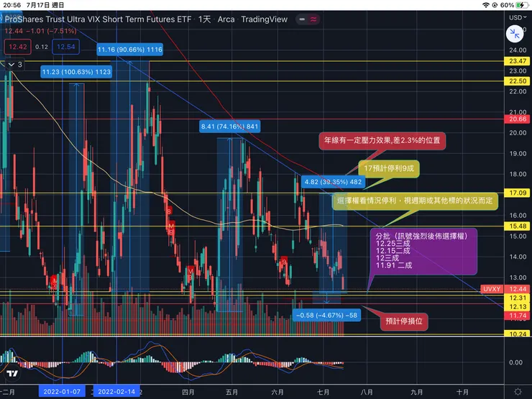Viewport: 532px width, 399px height.
Task: Click the 11.23 (100.63%) measurement label
Action: (x=76, y=72)
